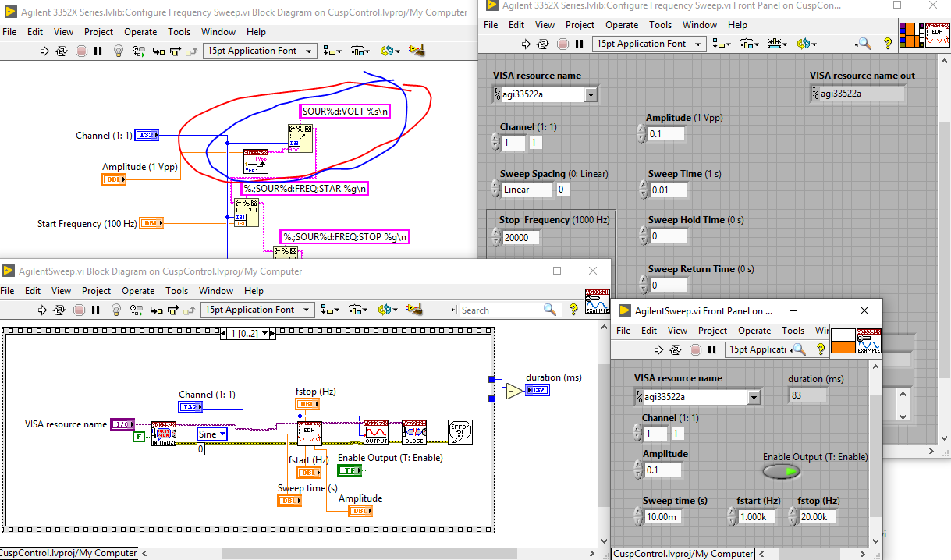This screenshot has width=951, height=560.
Task: Click Step Over in top block diagram toolbar
Action: point(175,51)
